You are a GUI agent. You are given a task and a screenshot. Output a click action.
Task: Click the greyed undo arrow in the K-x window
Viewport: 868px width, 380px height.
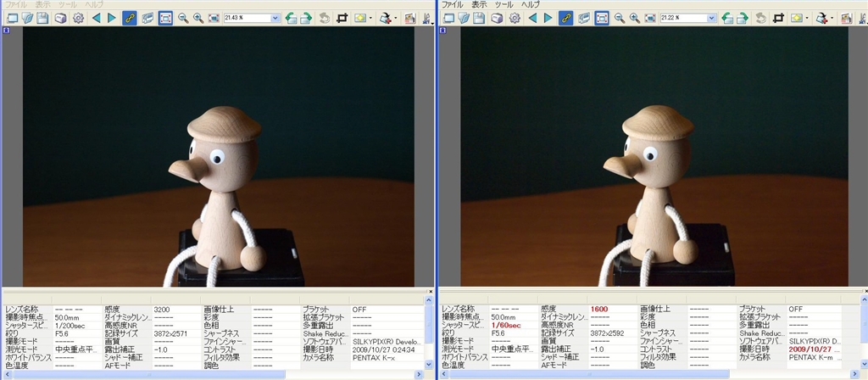325,19
